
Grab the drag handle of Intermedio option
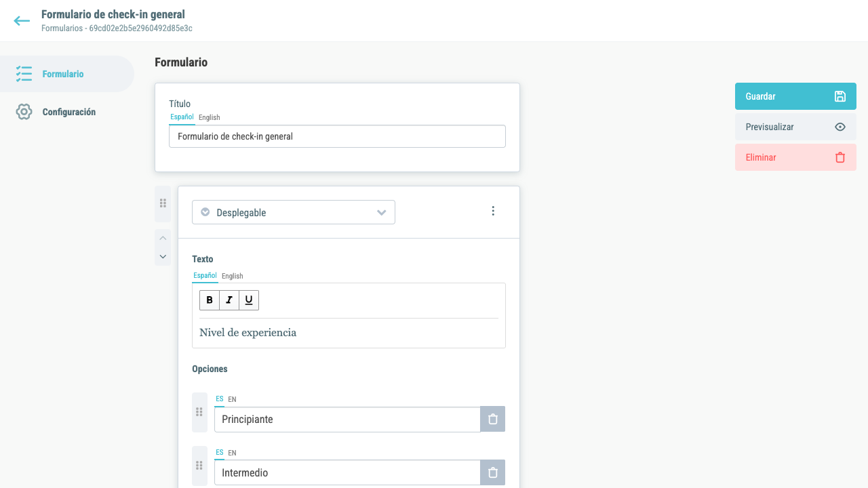click(199, 466)
